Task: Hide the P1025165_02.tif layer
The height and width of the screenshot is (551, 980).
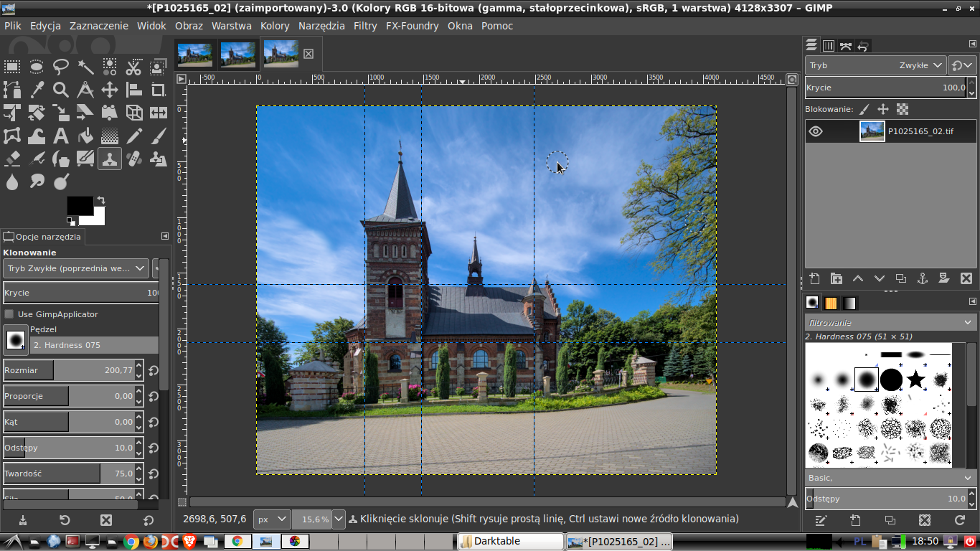Action: [x=816, y=131]
